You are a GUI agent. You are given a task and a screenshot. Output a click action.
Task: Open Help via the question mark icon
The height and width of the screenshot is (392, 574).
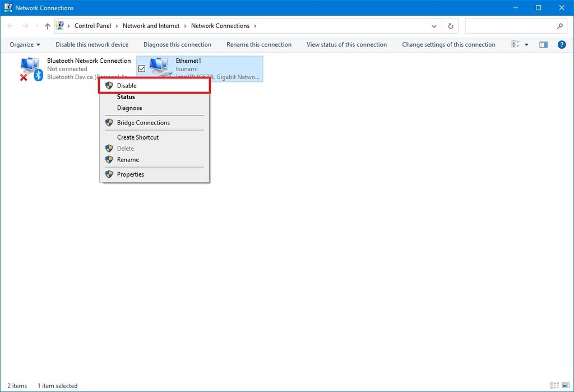click(562, 44)
